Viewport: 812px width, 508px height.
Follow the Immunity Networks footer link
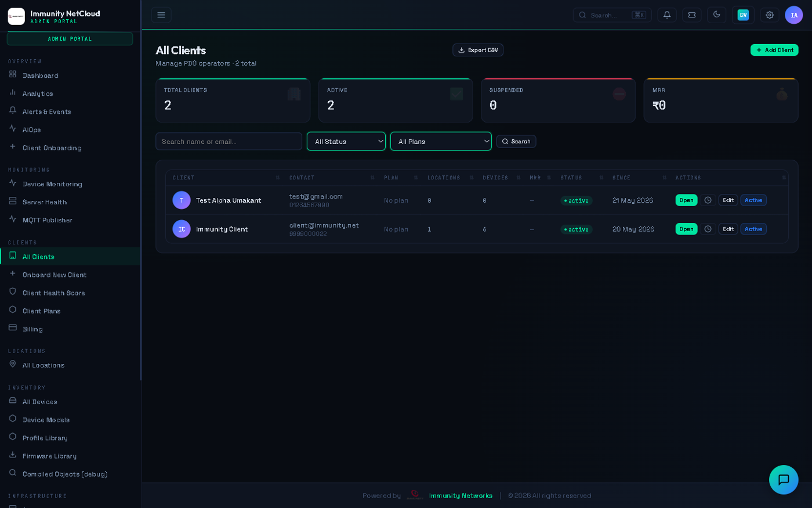pos(461,496)
